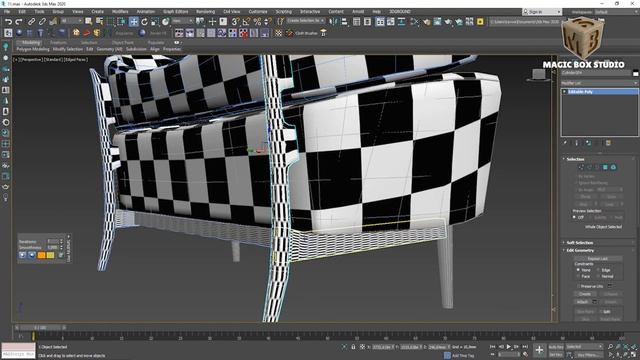Viewport: 640px width, 360px height.
Task: Switch to the Modeling ribbon tab
Action: point(31,42)
